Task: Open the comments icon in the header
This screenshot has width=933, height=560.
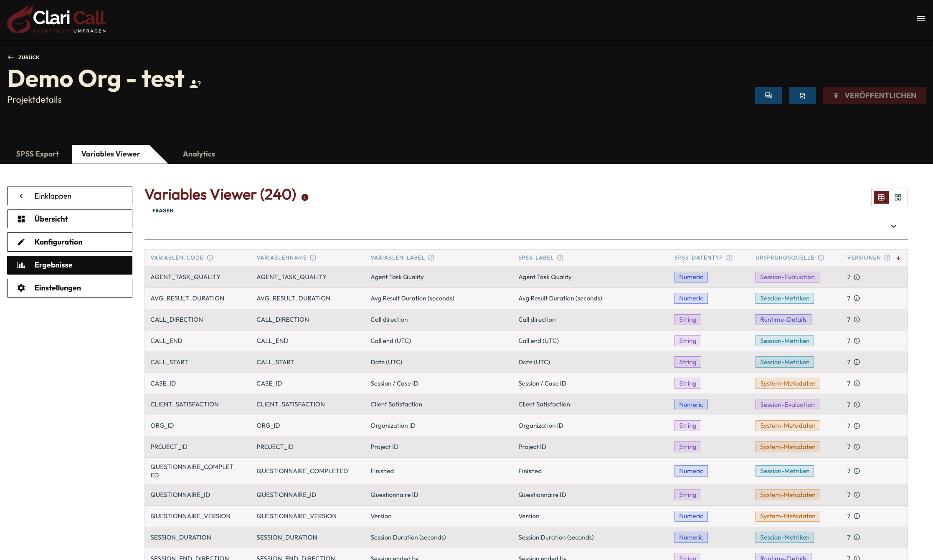Action: tap(768, 95)
